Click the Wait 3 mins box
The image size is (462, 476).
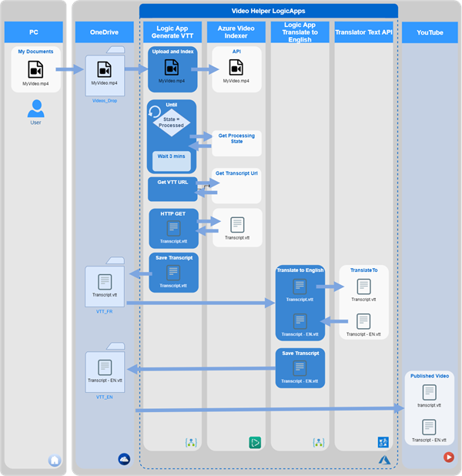pos(172,161)
